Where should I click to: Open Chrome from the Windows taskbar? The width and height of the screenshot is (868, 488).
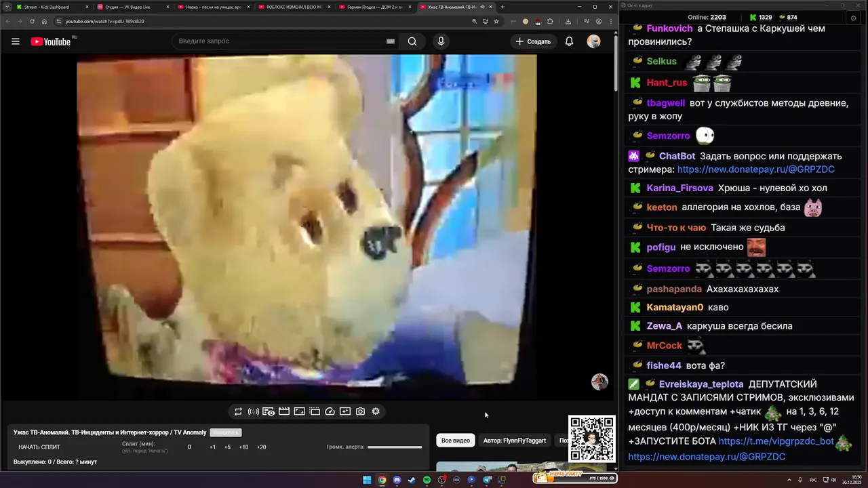point(382,480)
